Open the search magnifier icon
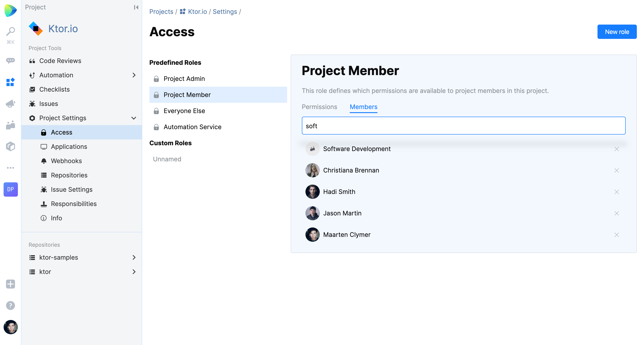Image resolution: width=644 pixels, height=345 pixels. click(11, 32)
